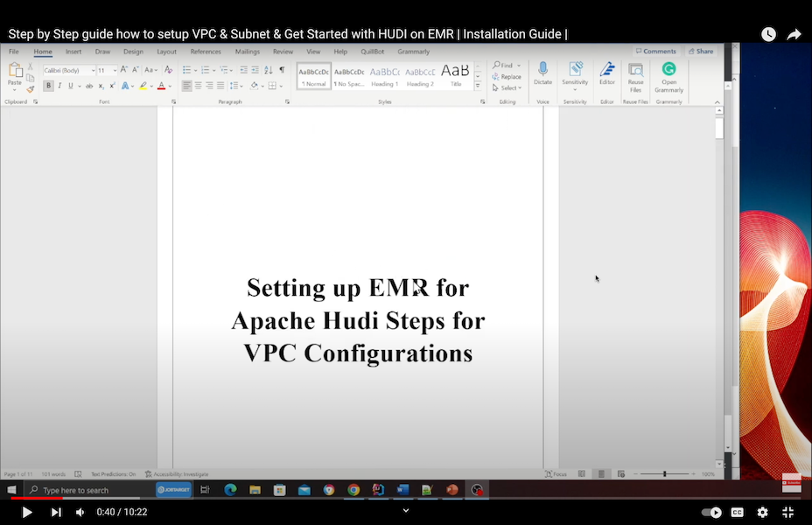The height and width of the screenshot is (525, 812).
Task: Toggle YouTube autoplay switch
Action: (x=711, y=512)
